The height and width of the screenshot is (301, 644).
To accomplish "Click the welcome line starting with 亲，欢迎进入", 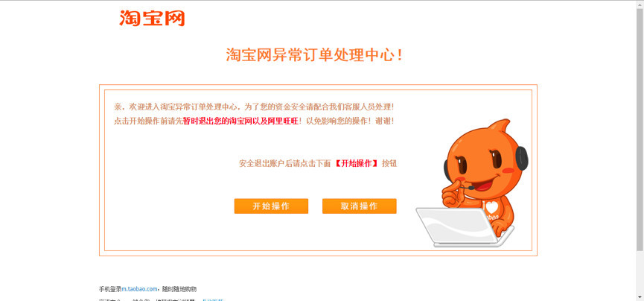I will (x=254, y=107).
